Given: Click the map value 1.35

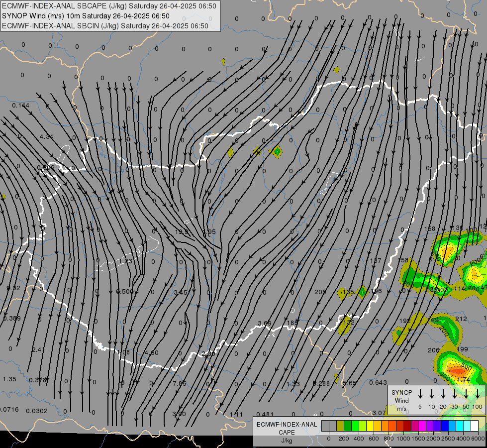Looking at the screenshot, I should pos(9,379).
